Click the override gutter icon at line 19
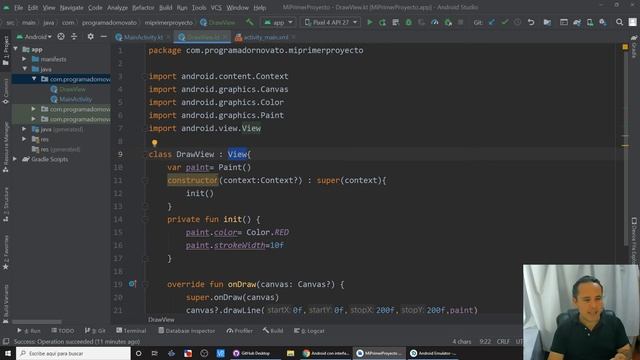This screenshot has width=640, height=360. click(132, 284)
